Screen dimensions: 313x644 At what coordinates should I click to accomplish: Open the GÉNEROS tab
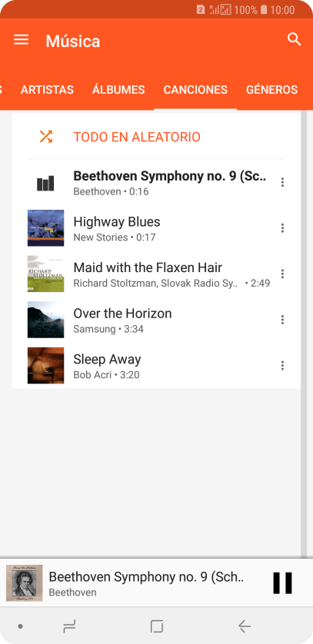point(272,90)
